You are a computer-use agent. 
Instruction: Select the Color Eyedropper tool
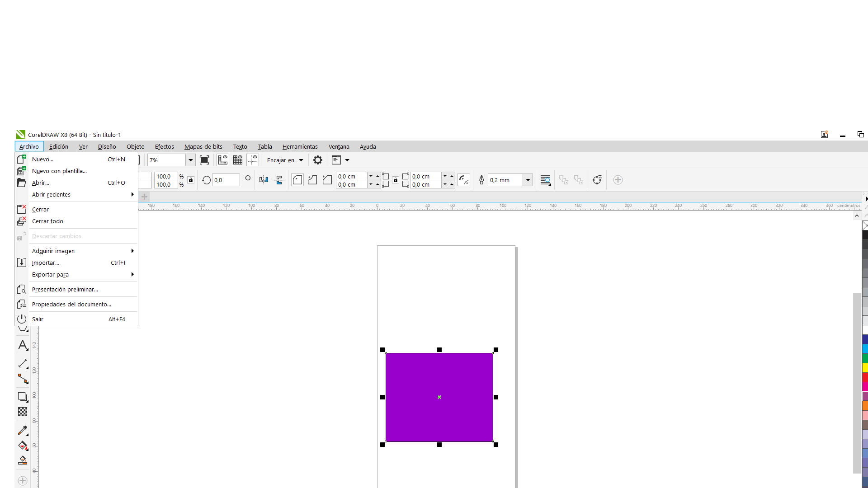pos(23,430)
